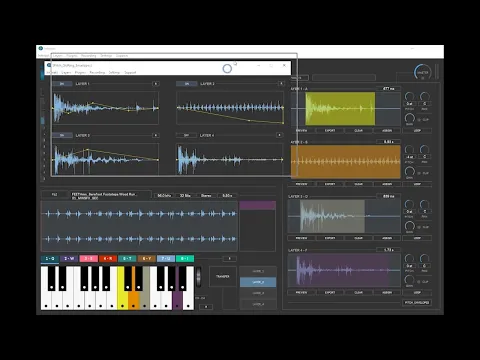Open Support menu in the envelopes window
This screenshot has height=360, width=480.
pyautogui.click(x=130, y=72)
